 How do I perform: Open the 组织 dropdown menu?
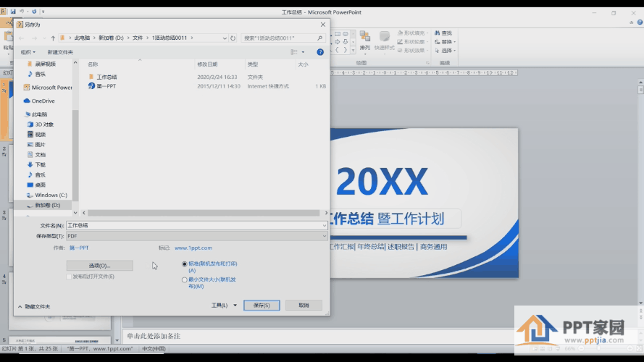coord(28,52)
